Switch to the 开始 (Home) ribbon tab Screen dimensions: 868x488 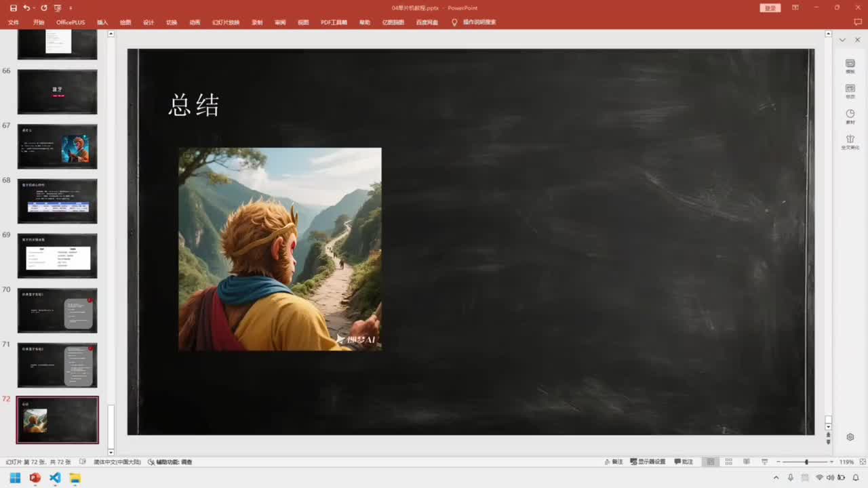[x=39, y=22]
